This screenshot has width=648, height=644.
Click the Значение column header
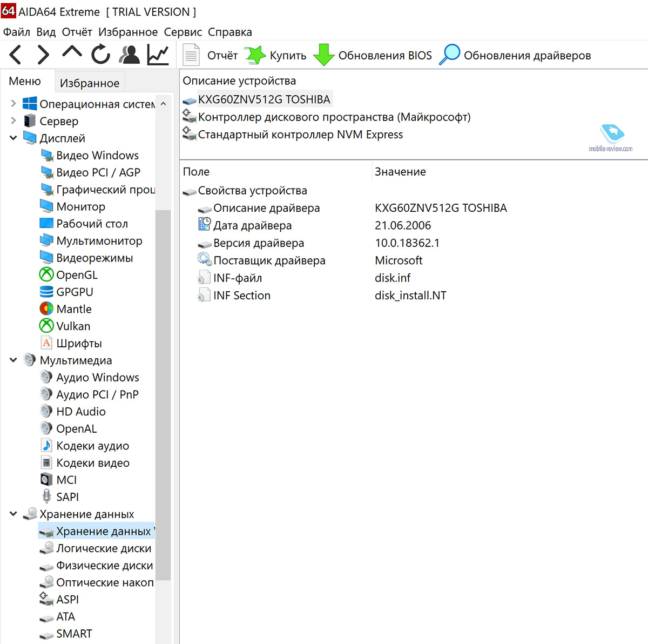pos(400,172)
